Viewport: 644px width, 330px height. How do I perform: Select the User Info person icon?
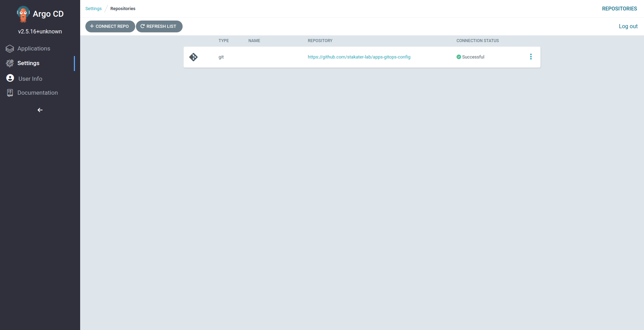9,78
